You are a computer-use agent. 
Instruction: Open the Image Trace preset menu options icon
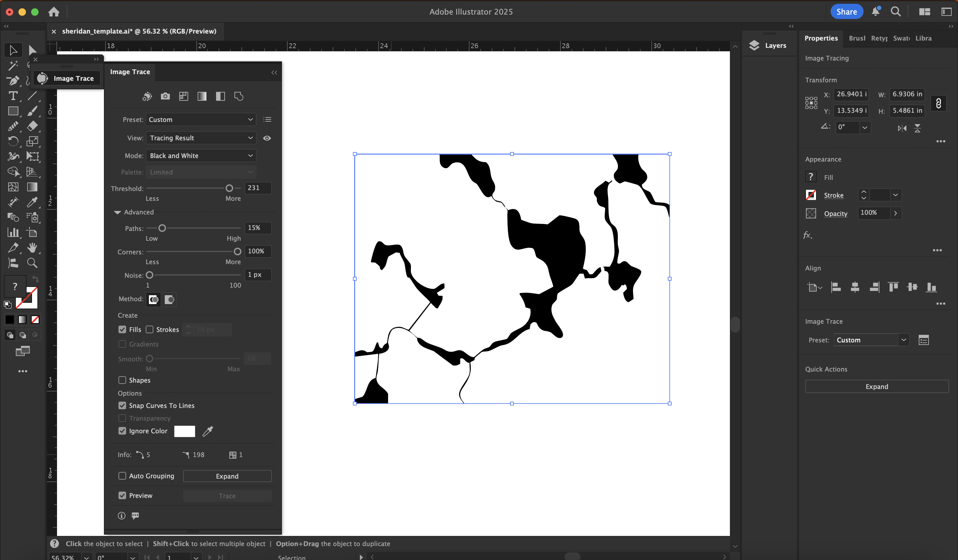[x=267, y=119]
